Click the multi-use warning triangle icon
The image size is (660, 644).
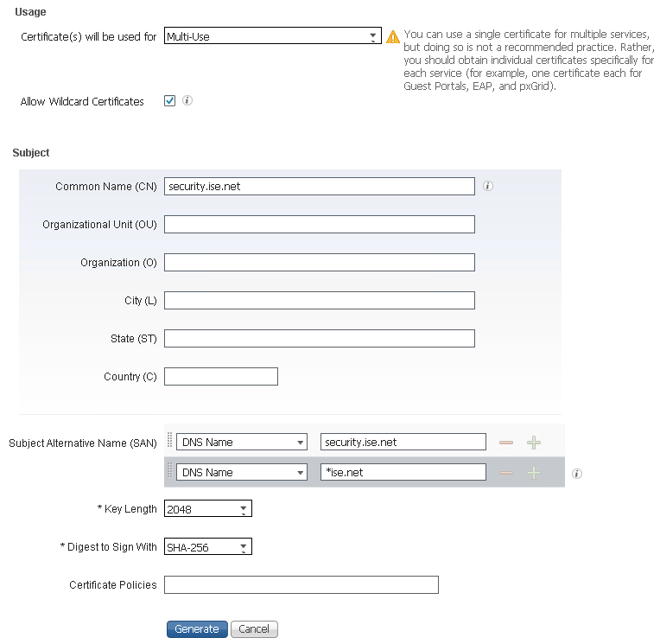tap(393, 36)
